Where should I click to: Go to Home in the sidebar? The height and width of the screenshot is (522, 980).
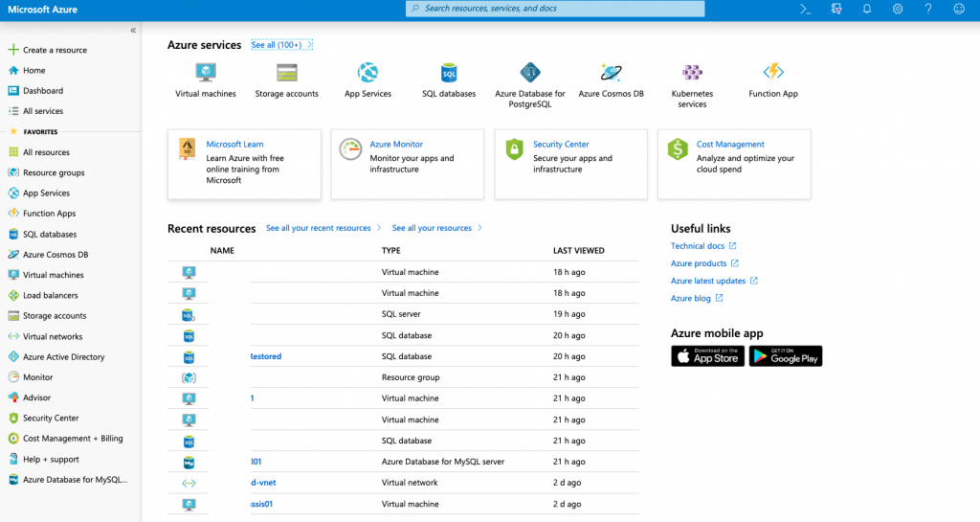click(33, 71)
